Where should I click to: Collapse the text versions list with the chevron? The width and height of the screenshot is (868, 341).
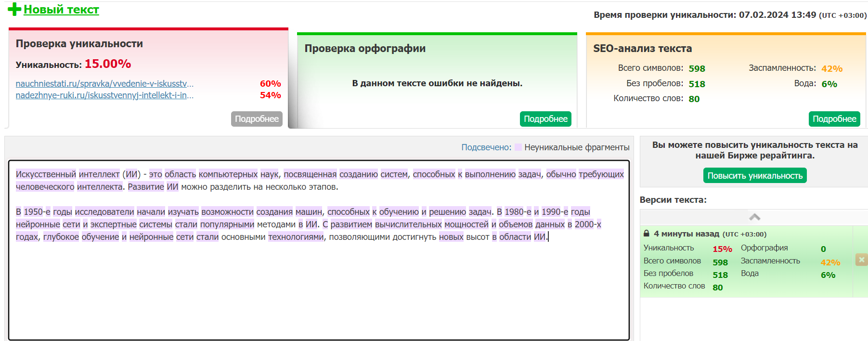click(x=754, y=217)
